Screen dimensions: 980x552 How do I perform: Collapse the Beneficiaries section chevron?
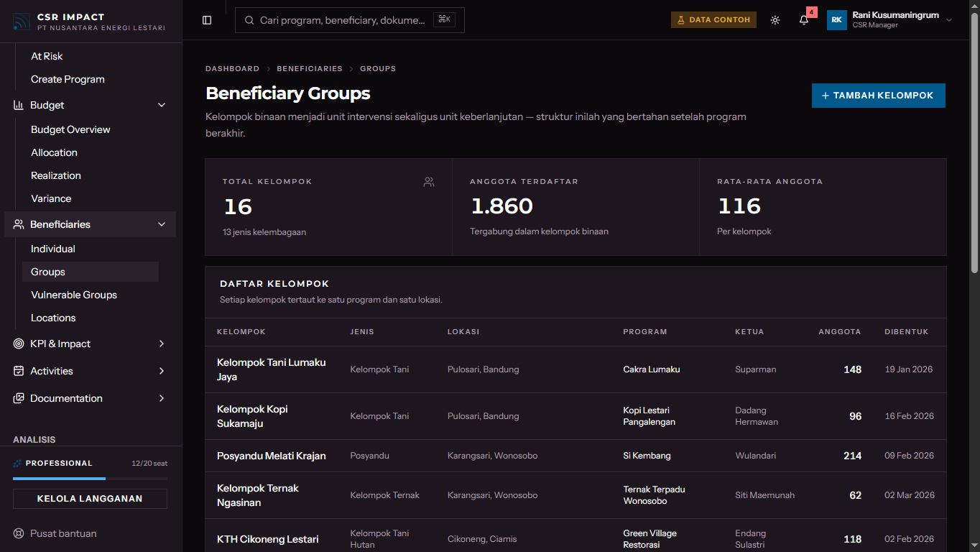(x=162, y=224)
